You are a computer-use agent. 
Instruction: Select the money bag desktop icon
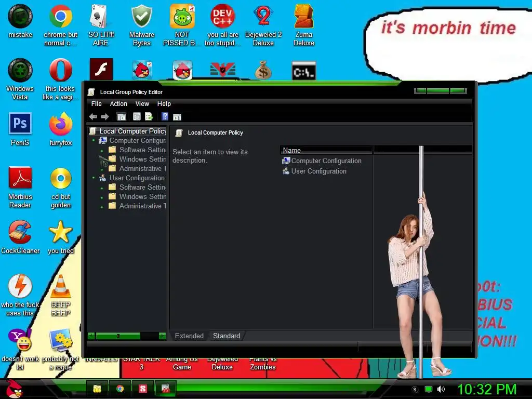[x=263, y=70]
